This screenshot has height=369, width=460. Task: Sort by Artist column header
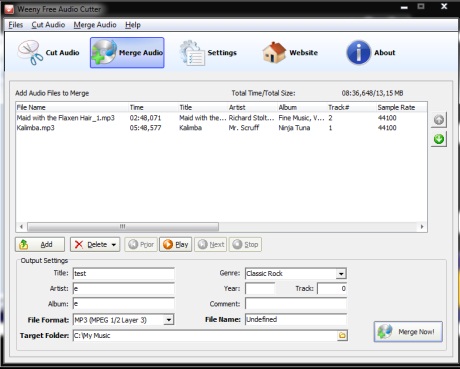click(252, 107)
